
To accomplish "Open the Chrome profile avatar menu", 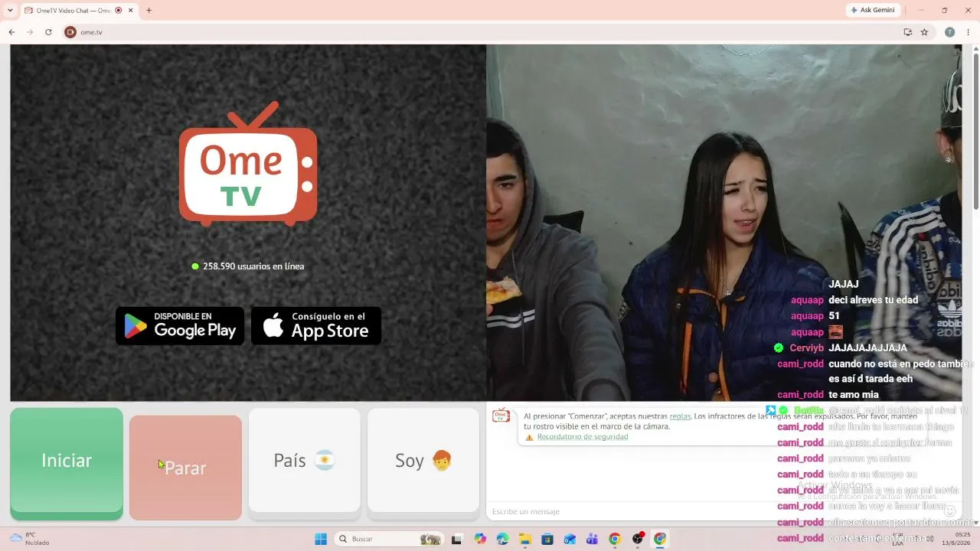I will (x=949, y=32).
